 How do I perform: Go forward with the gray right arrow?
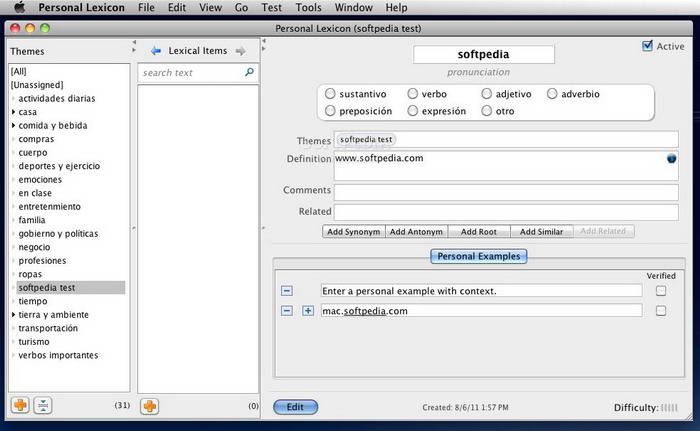click(241, 51)
